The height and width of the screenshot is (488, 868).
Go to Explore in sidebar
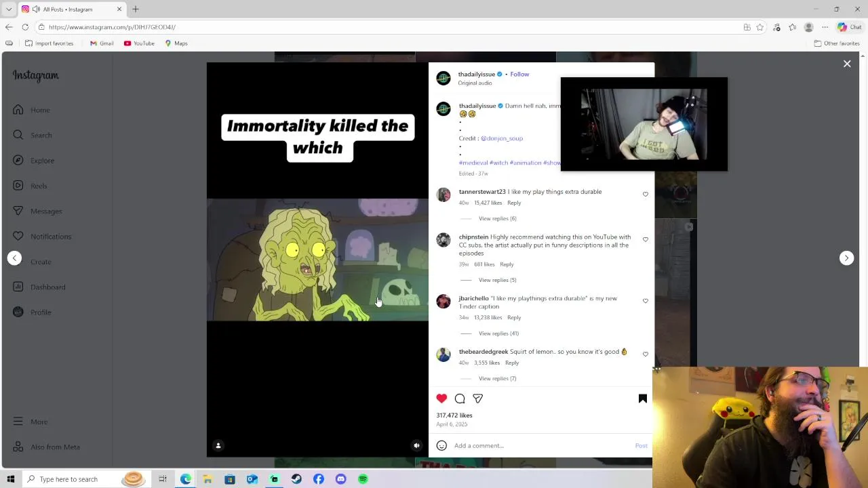33,161
